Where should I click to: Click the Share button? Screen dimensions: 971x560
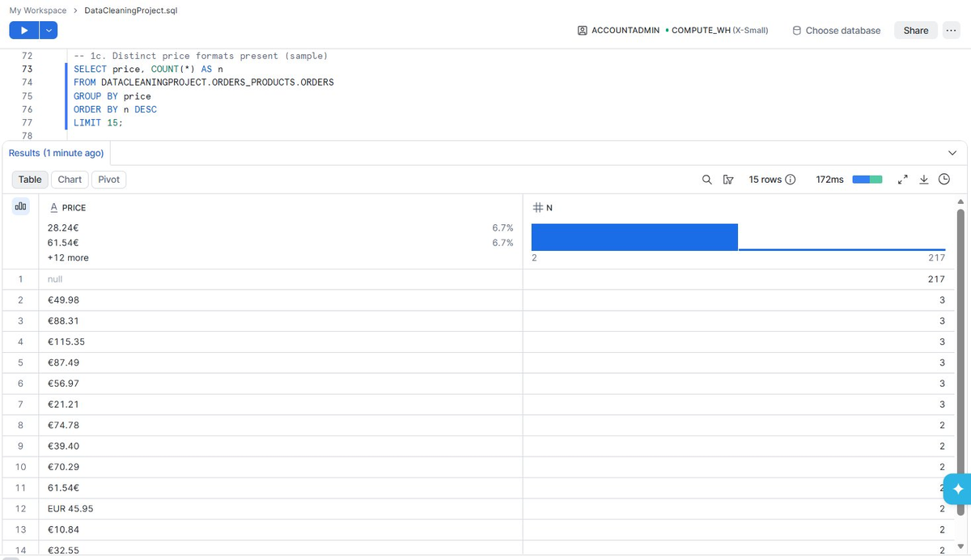(916, 30)
